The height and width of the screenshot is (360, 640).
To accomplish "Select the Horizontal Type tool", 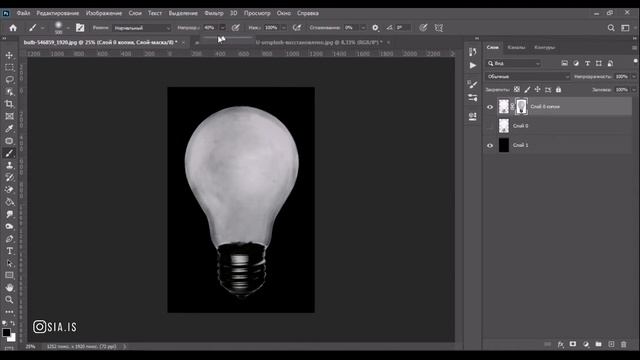I will [9, 251].
